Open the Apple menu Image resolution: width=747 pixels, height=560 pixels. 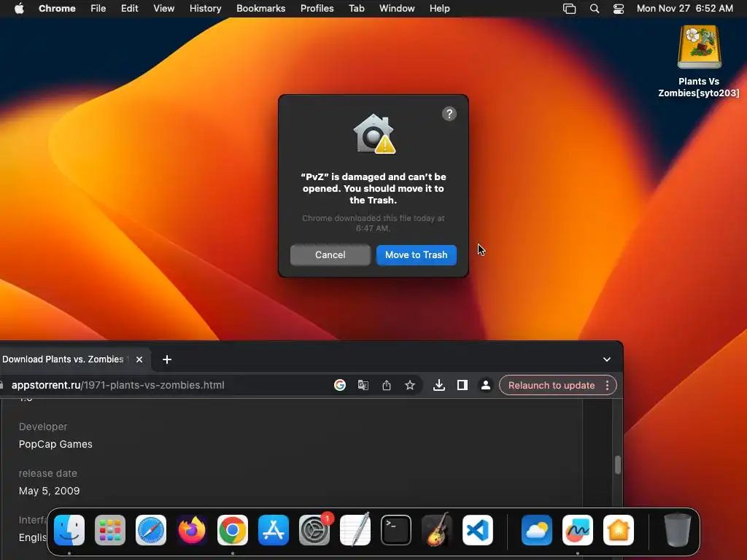click(x=19, y=9)
